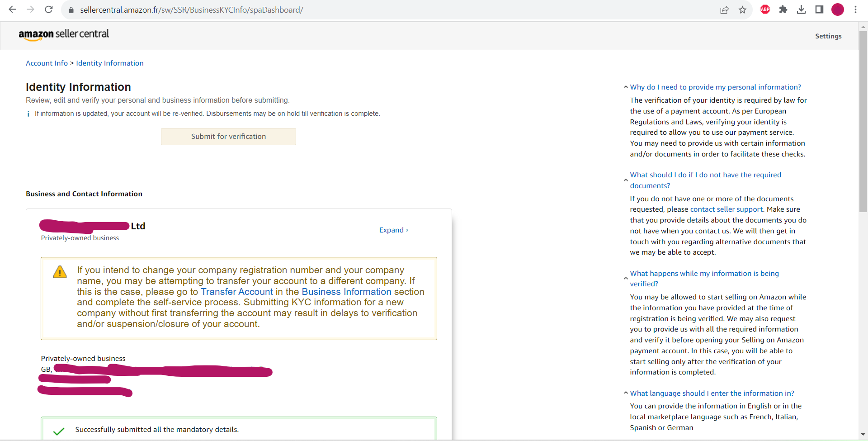Click the Identity Information heading
The height and width of the screenshot is (441, 868).
pos(78,87)
